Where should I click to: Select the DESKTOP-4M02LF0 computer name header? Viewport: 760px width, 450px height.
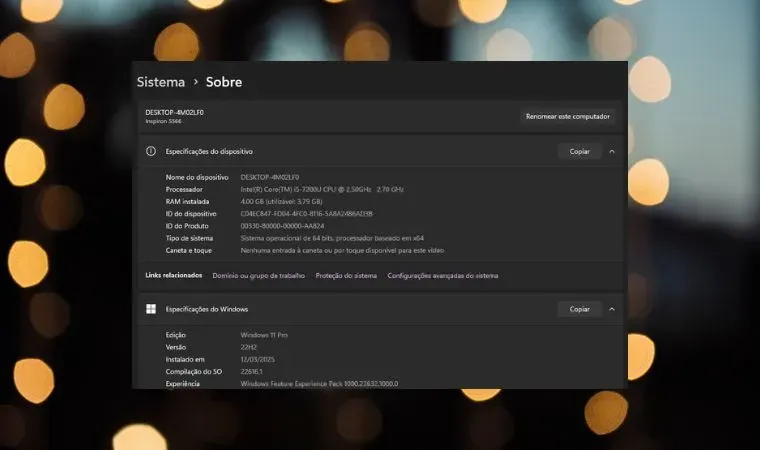tap(174, 112)
